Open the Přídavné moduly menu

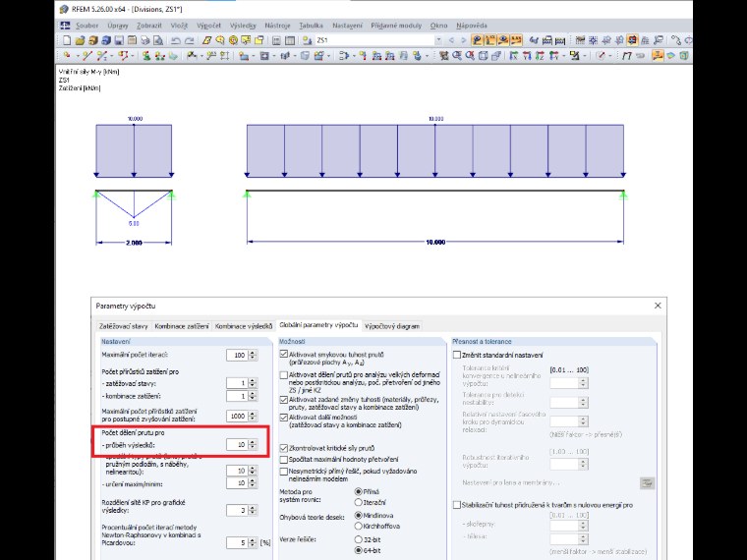coord(396,26)
